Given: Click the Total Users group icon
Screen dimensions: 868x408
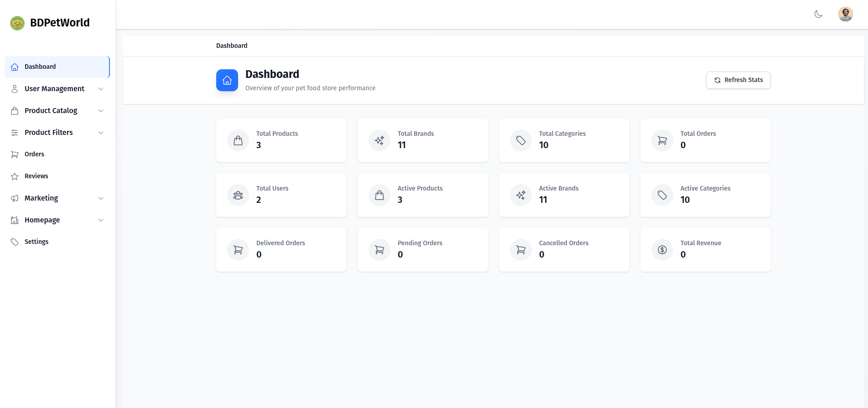Looking at the screenshot, I should pyautogui.click(x=238, y=195).
